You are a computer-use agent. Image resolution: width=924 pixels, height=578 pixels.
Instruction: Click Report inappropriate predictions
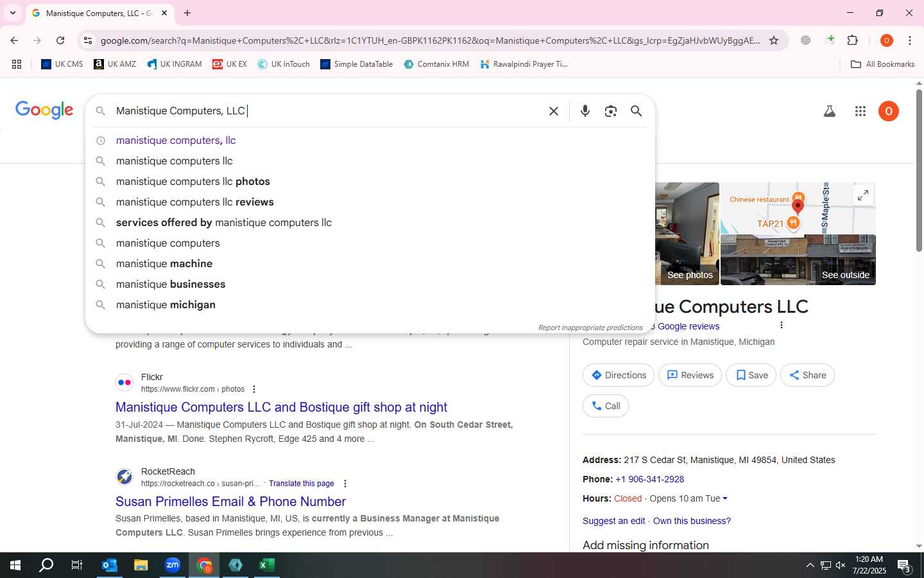(590, 328)
